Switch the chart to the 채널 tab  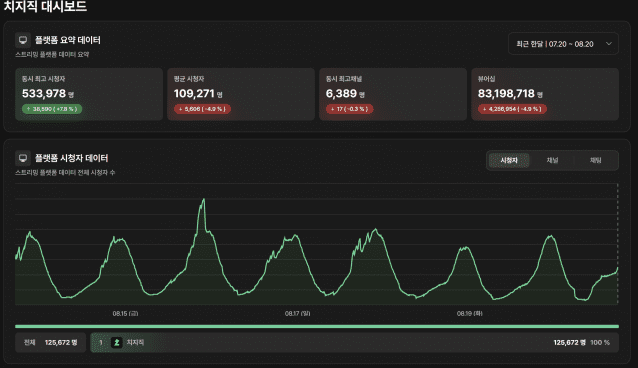(552, 160)
